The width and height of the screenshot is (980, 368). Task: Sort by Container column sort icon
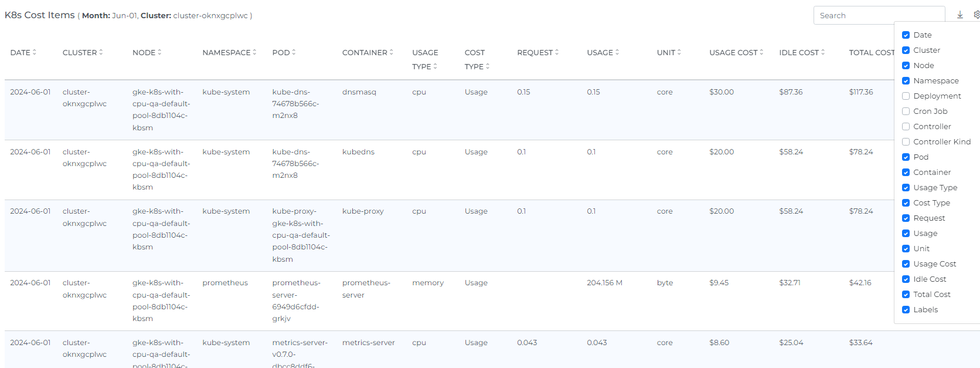click(392, 52)
